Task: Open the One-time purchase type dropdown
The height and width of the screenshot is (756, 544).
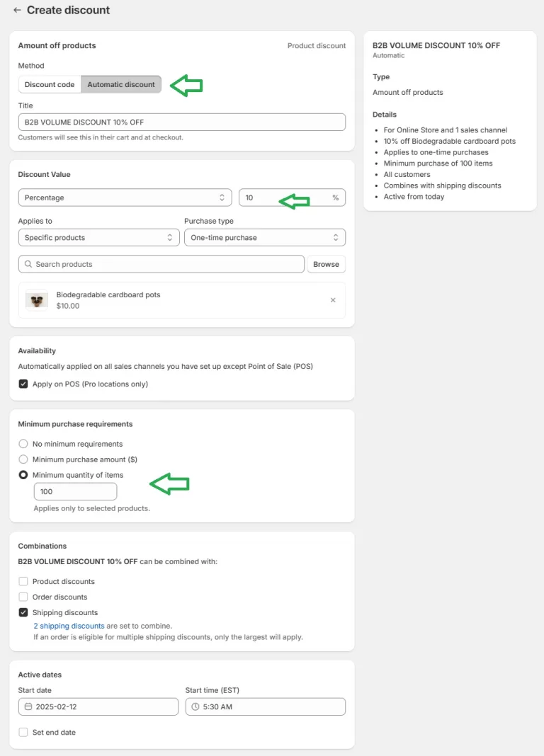Action: (x=265, y=237)
